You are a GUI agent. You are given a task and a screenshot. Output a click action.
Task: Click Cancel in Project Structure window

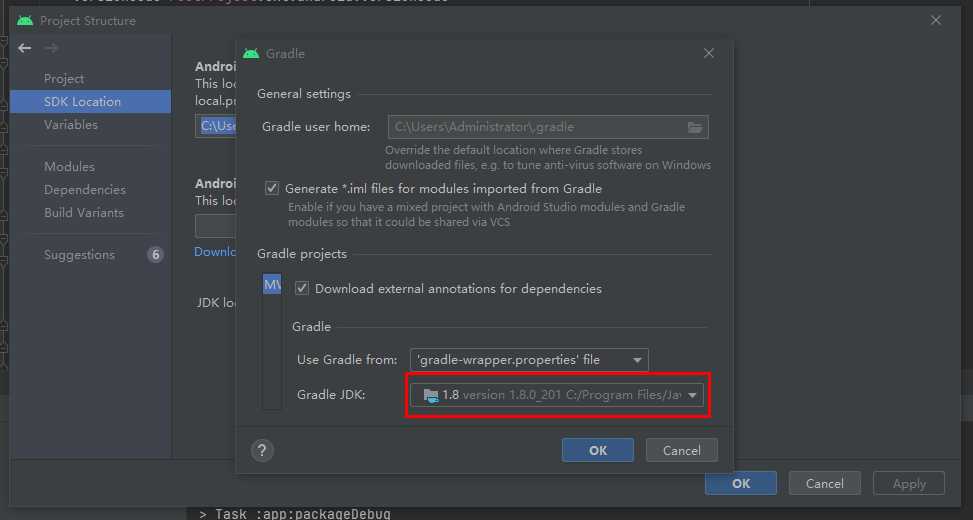coord(825,483)
